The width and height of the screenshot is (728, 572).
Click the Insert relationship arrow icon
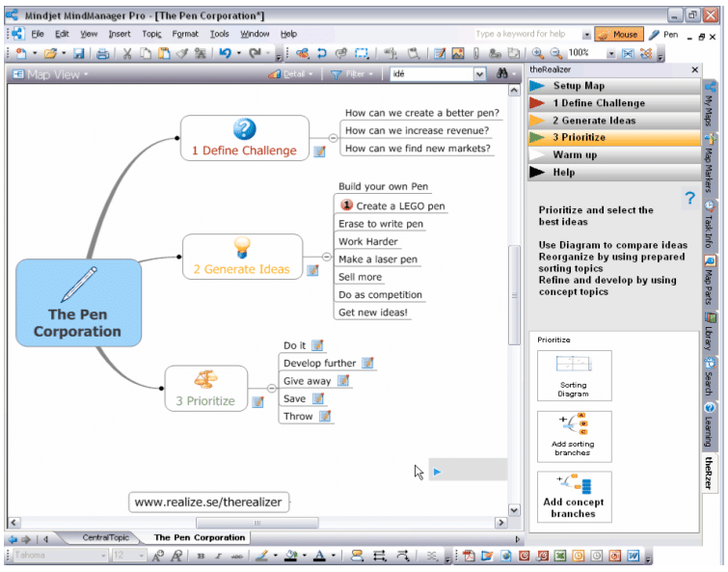321,53
